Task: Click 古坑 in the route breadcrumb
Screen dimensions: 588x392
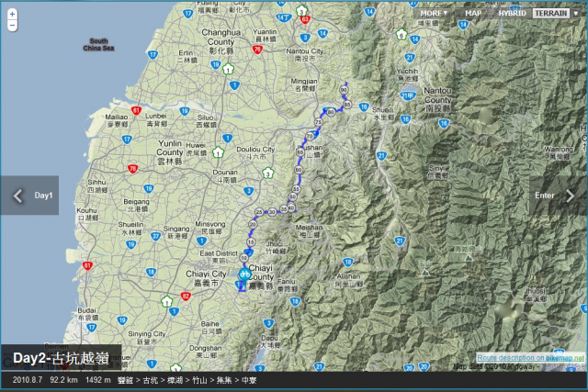Action: click(151, 380)
